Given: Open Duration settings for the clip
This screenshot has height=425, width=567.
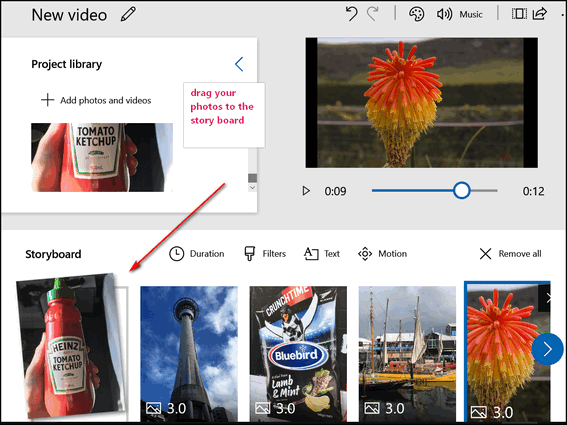Looking at the screenshot, I should coord(197,254).
